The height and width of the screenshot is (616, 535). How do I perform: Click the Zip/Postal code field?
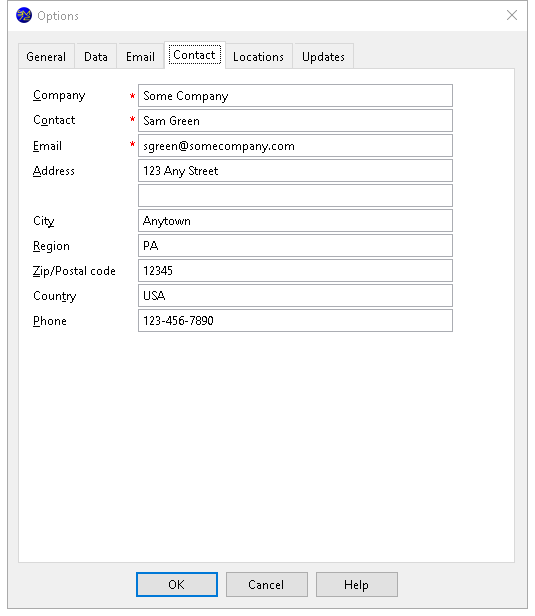tap(295, 271)
